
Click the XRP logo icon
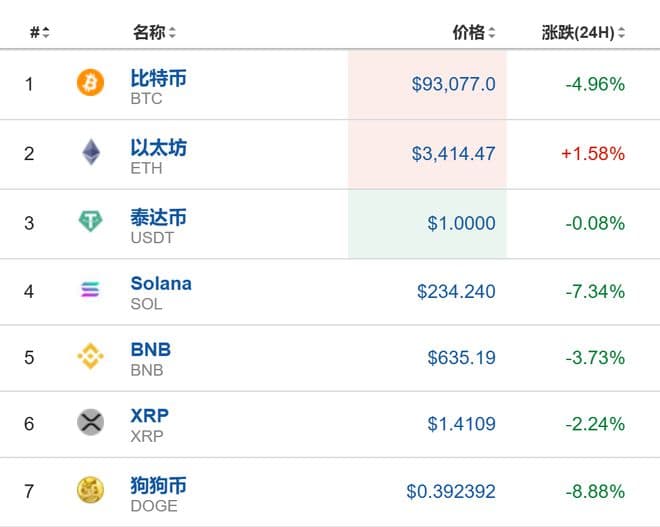click(x=90, y=423)
